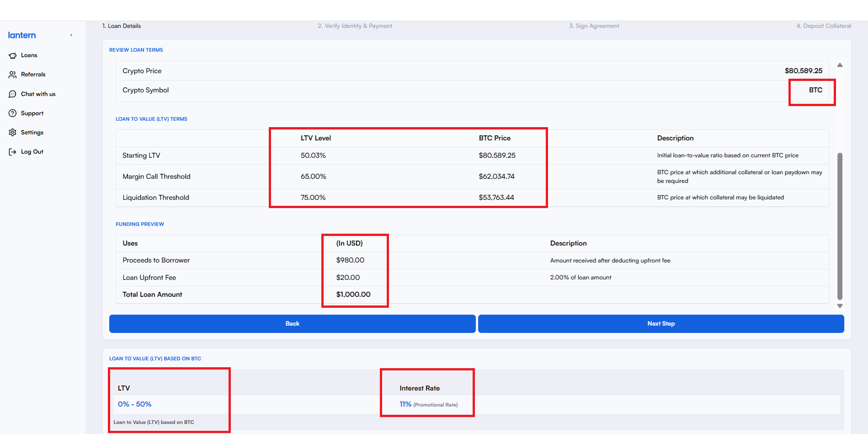Click the Loan Upfront Fee $20.00 amount

click(x=348, y=278)
